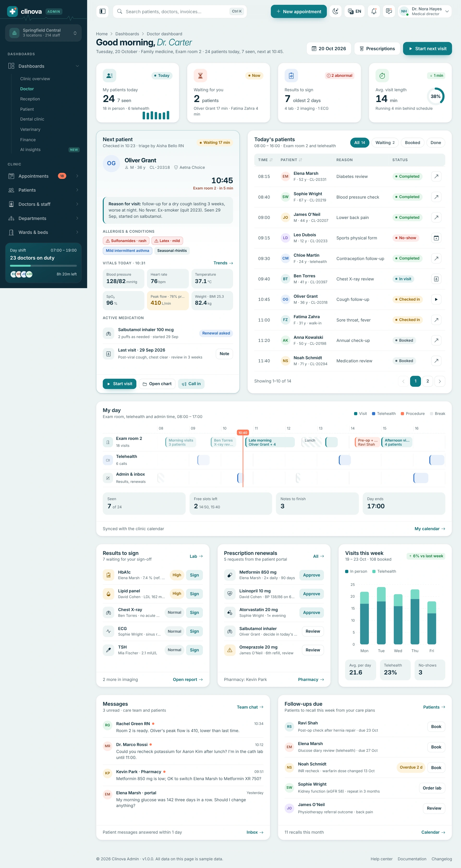Click the 10:40 current time marker in the timeline

(243, 433)
